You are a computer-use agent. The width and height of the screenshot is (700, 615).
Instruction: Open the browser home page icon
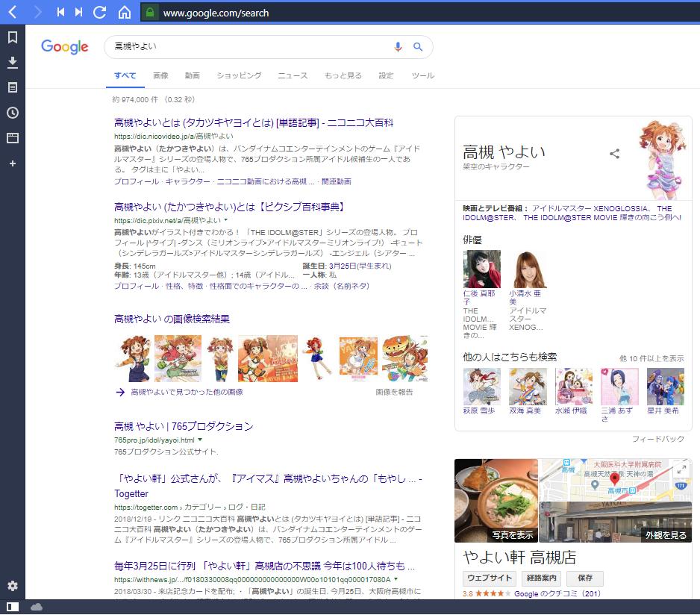[x=125, y=12]
